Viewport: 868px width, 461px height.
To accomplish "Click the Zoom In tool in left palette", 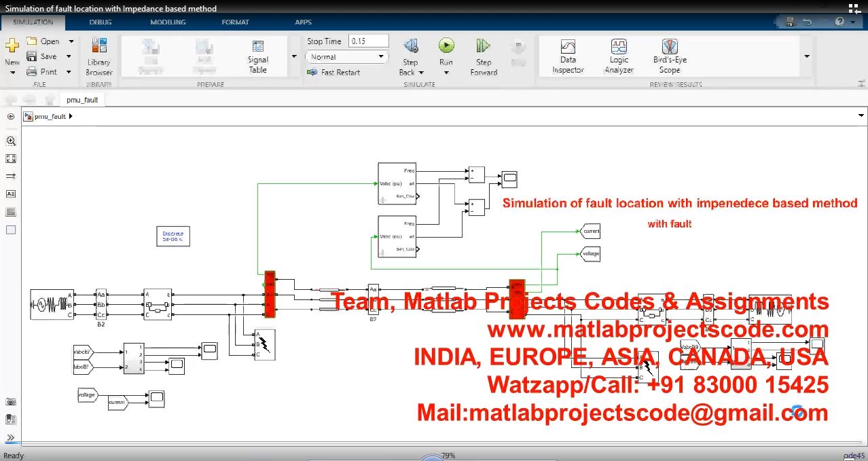I will coord(11,141).
